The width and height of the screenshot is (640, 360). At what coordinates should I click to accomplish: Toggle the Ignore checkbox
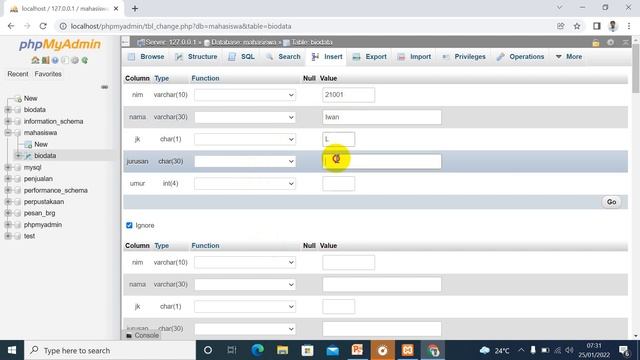coord(129,225)
